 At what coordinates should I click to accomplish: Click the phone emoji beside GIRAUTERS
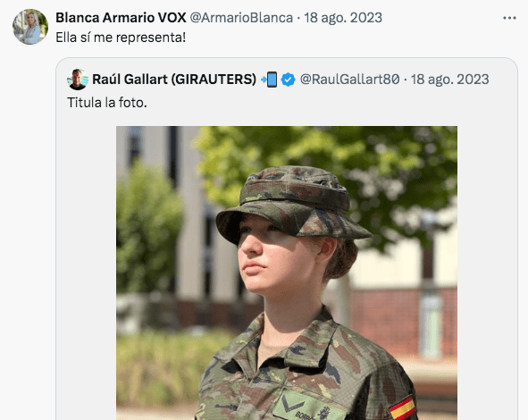click(x=269, y=80)
